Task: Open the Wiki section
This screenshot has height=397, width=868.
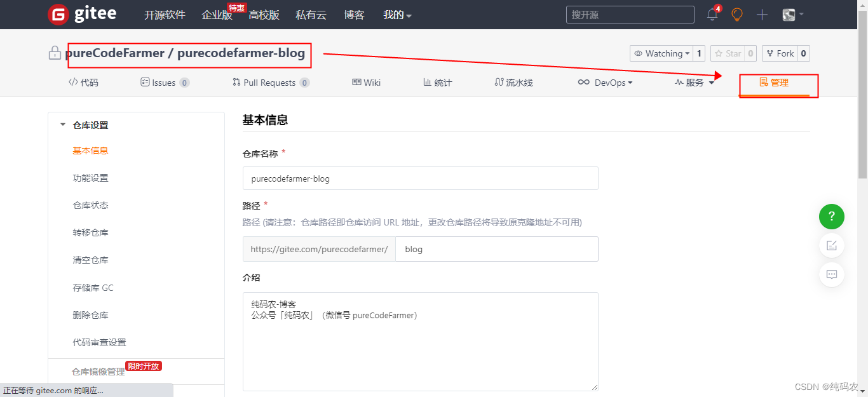Action: (366, 82)
